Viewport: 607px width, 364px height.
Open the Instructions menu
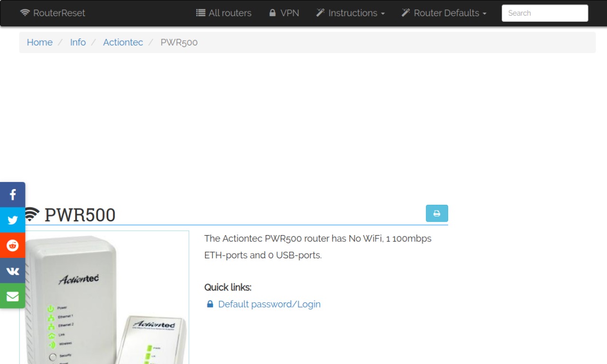pos(350,13)
